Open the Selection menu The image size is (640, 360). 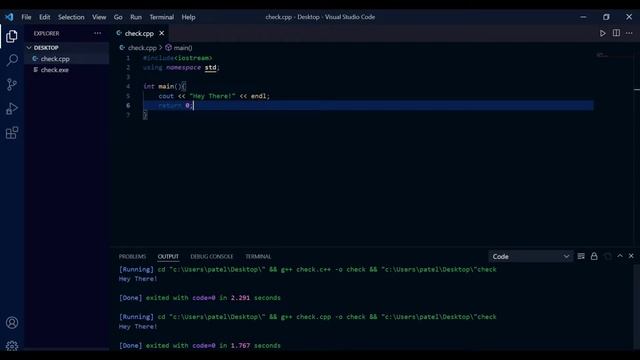[x=71, y=17]
